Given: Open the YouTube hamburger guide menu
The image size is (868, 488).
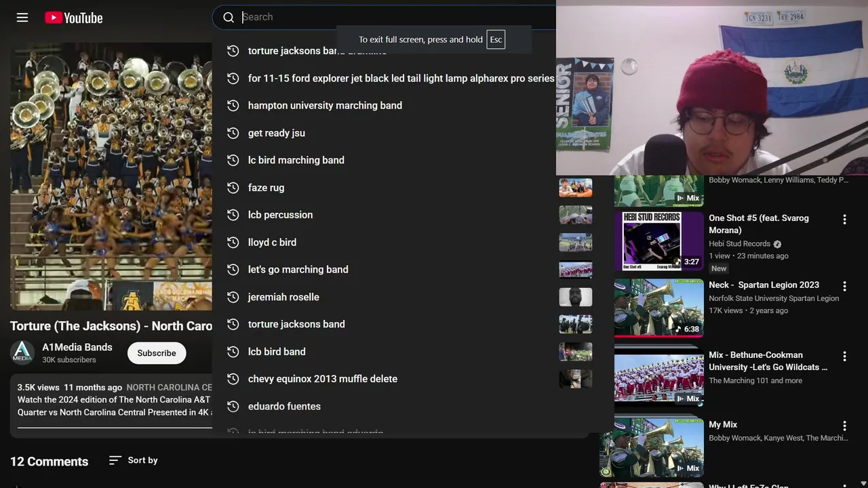Looking at the screenshot, I should click(22, 18).
